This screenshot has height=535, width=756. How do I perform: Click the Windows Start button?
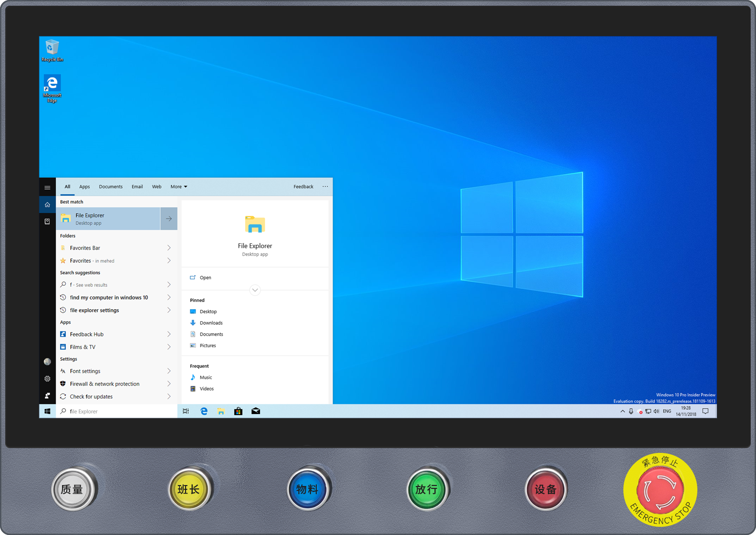tap(47, 411)
